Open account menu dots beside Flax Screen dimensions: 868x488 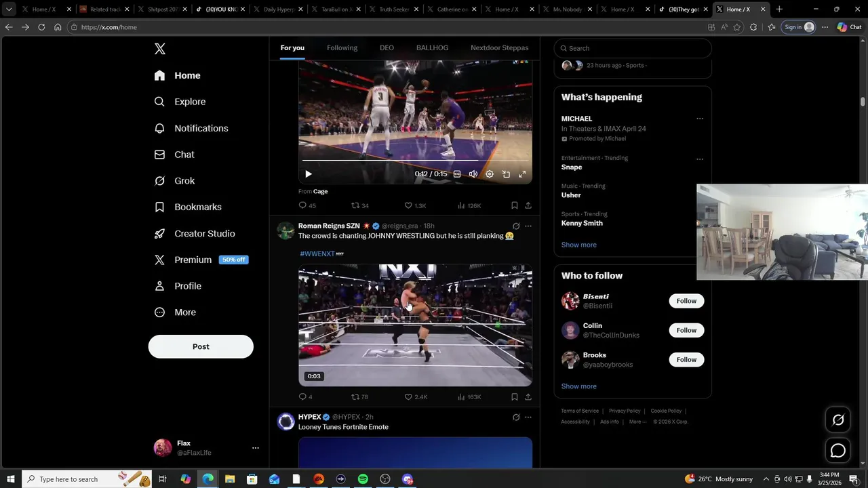pyautogui.click(x=256, y=448)
